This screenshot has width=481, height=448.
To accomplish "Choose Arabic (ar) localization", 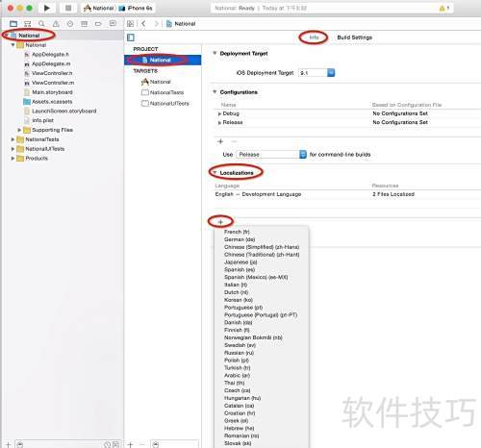I will point(237,375).
